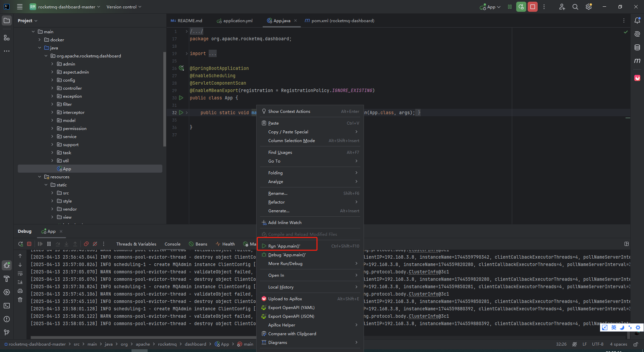Close the App.java tab
The image size is (644, 352).
pyautogui.click(x=296, y=20)
